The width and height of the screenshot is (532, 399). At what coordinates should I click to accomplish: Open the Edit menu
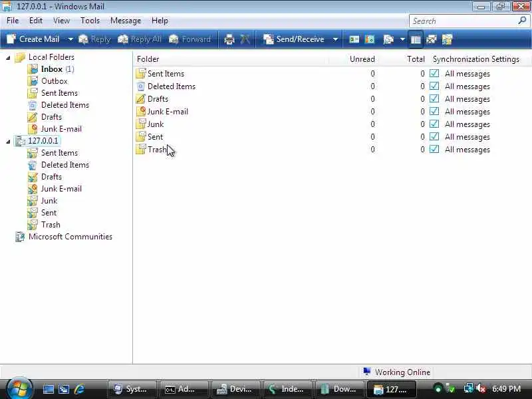click(x=36, y=21)
